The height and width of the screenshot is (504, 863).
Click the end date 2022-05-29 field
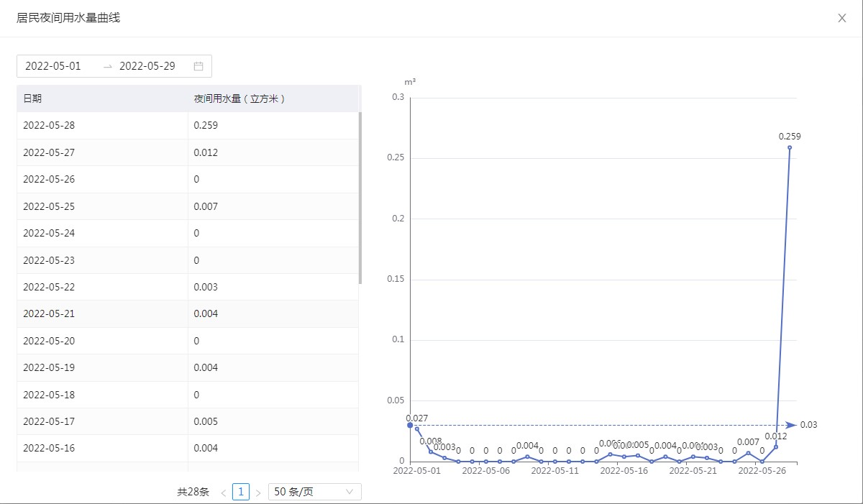pos(147,66)
